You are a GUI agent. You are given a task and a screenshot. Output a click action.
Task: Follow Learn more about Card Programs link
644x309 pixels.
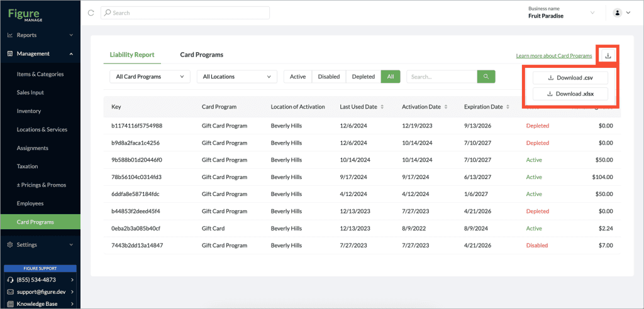pyautogui.click(x=554, y=56)
